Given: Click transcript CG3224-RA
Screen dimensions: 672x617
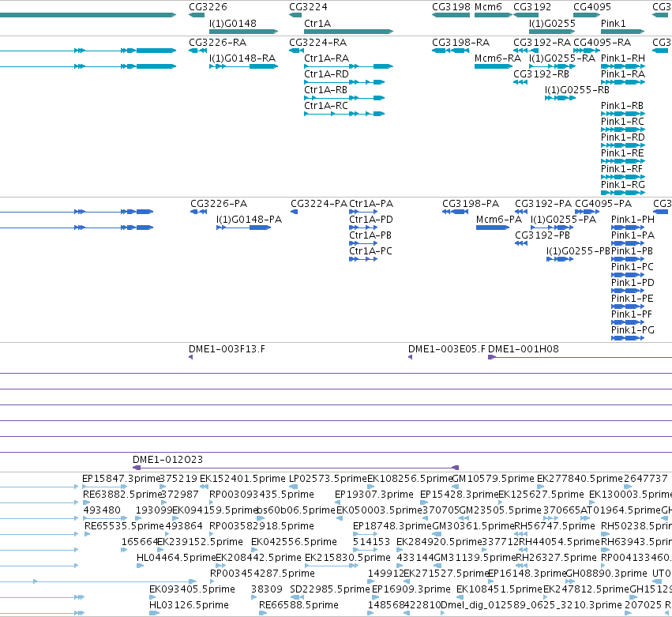Looking at the screenshot, I should [318, 43].
